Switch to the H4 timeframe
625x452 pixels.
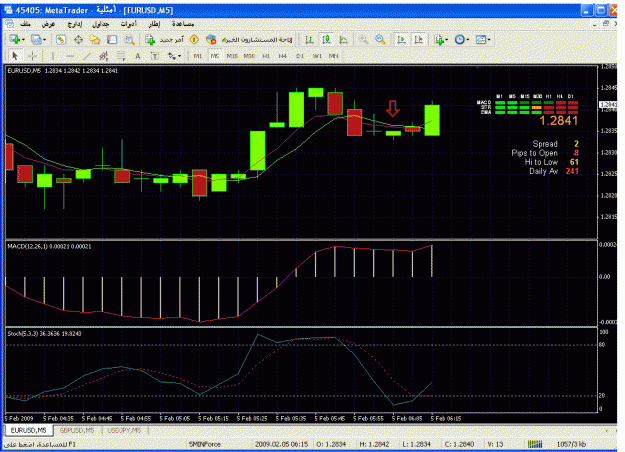point(283,56)
